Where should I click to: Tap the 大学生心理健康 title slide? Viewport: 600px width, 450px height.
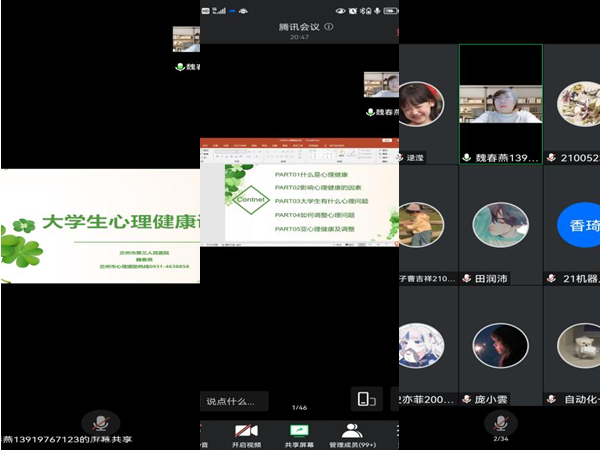pos(100,225)
